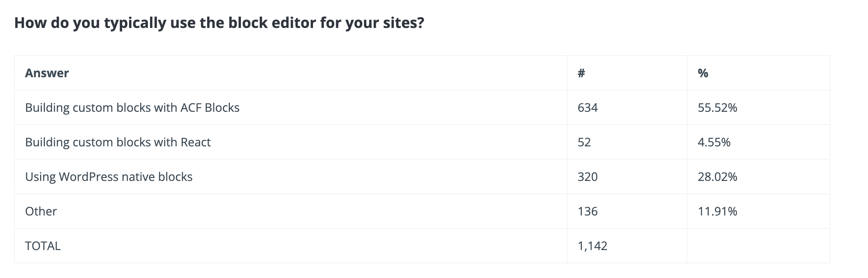Image resolution: width=868 pixels, height=278 pixels.
Task: Click the '%' column header
Action: click(x=703, y=73)
